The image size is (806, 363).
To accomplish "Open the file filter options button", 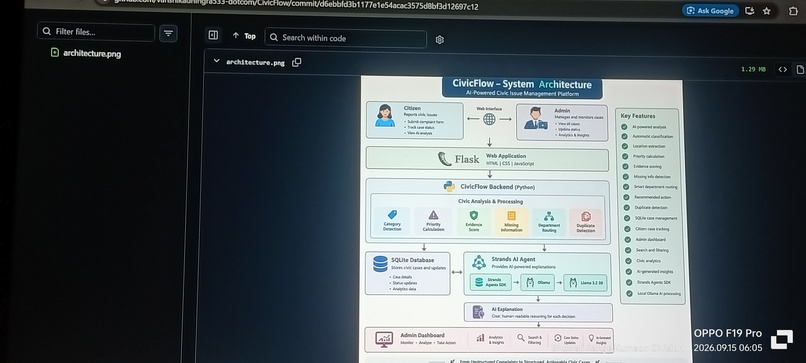I will coord(168,33).
